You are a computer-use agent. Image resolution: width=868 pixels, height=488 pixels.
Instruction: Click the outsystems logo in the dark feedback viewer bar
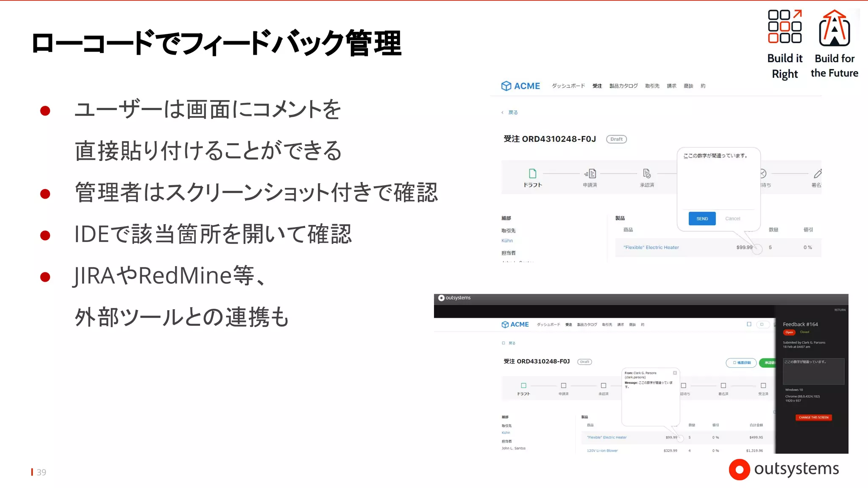click(454, 298)
